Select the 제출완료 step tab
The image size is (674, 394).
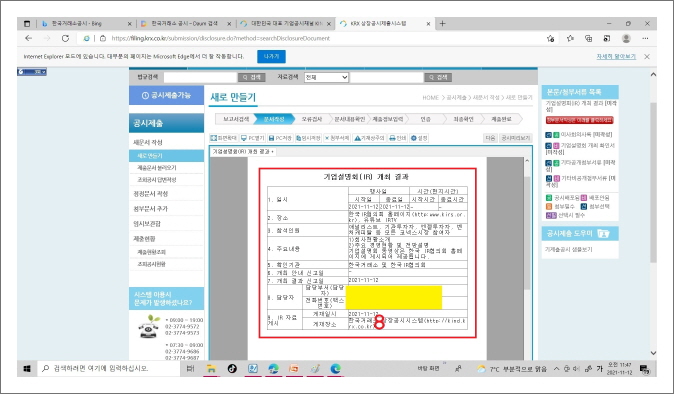pos(501,119)
